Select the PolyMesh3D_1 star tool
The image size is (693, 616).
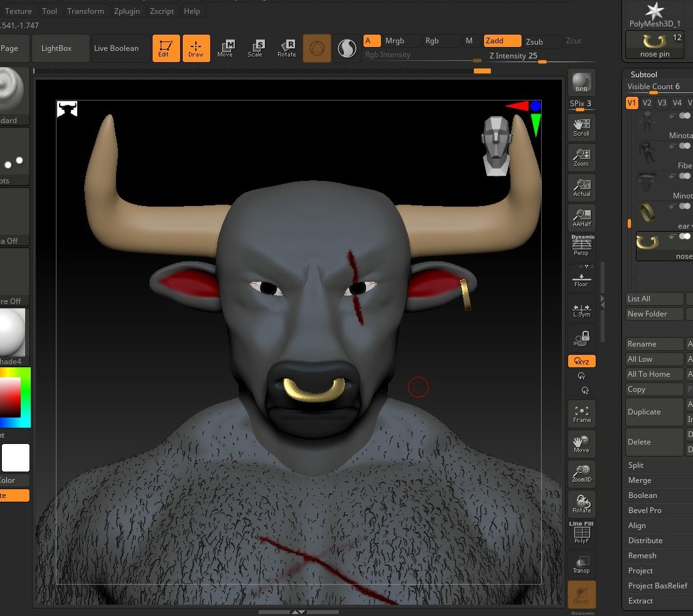pos(655,14)
